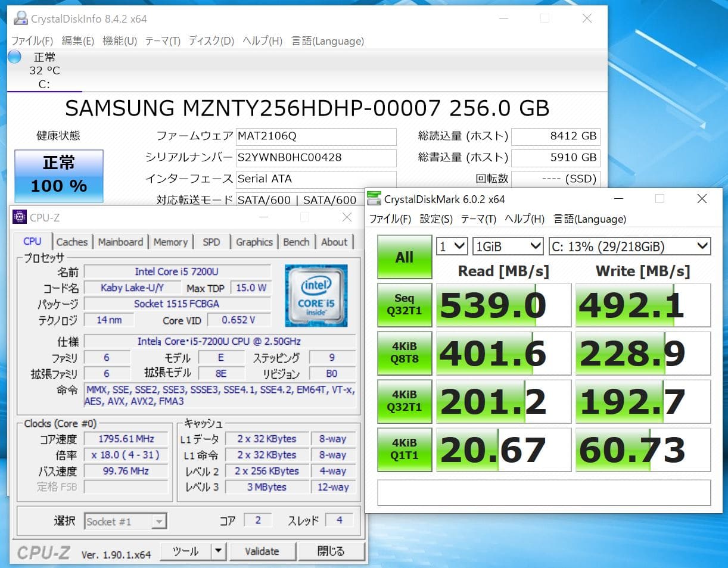Open ディスク(D) menu in CrystalDiskInfo
Viewport: 728px width, 568px height.
(x=211, y=41)
